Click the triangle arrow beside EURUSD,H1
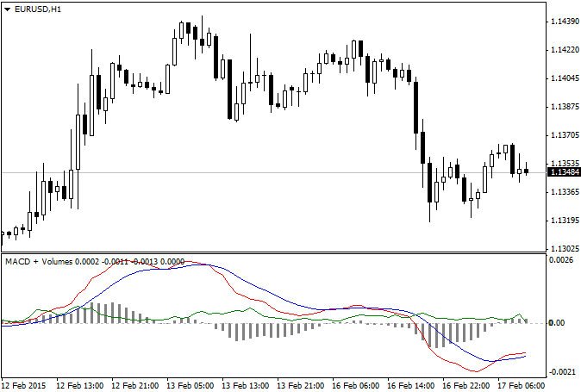Image resolution: width=581 pixels, height=392 pixels. [x=8, y=9]
